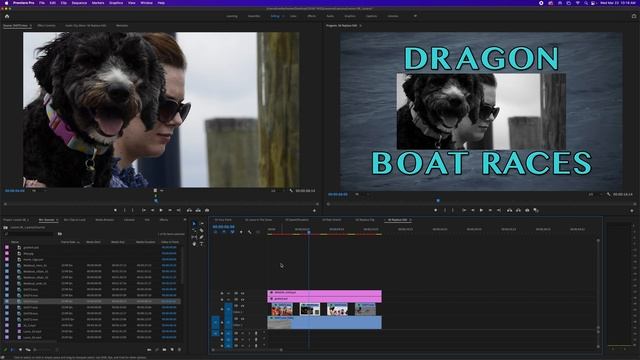The image size is (640, 360).
Task: Open timeline display settings wrench
Action: [x=249, y=232]
